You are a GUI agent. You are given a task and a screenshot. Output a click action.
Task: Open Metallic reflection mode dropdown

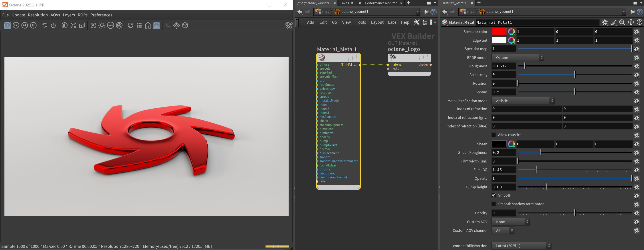[523, 101]
